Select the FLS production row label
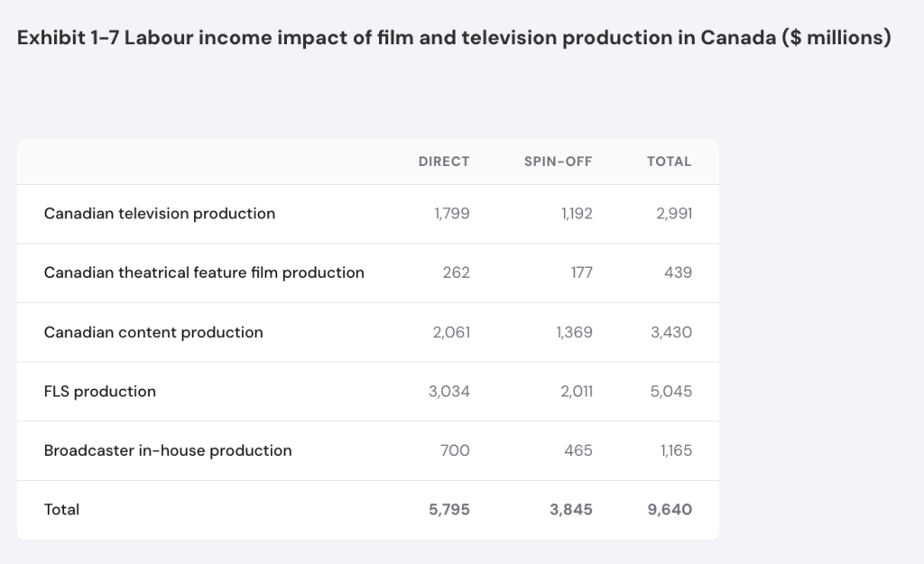The width and height of the screenshot is (924, 564). click(x=100, y=392)
